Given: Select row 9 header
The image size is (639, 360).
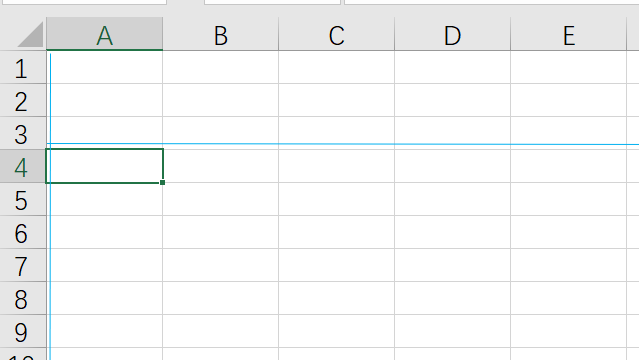Looking at the screenshot, I should coord(23,332).
